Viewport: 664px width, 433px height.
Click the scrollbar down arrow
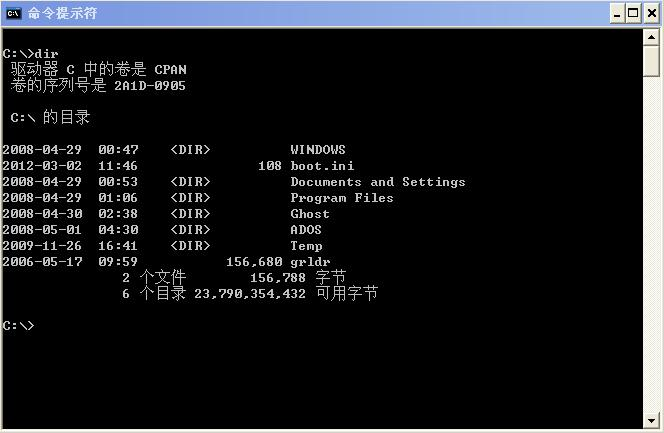[652, 419]
